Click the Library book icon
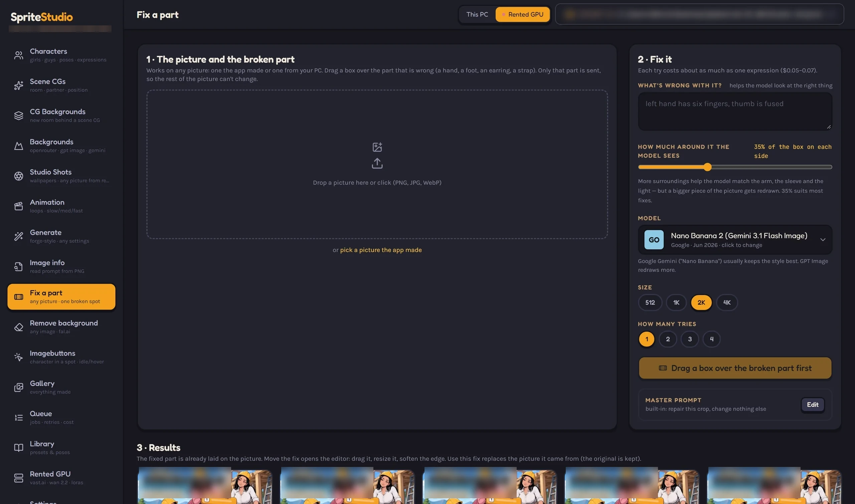 point(19,448)
